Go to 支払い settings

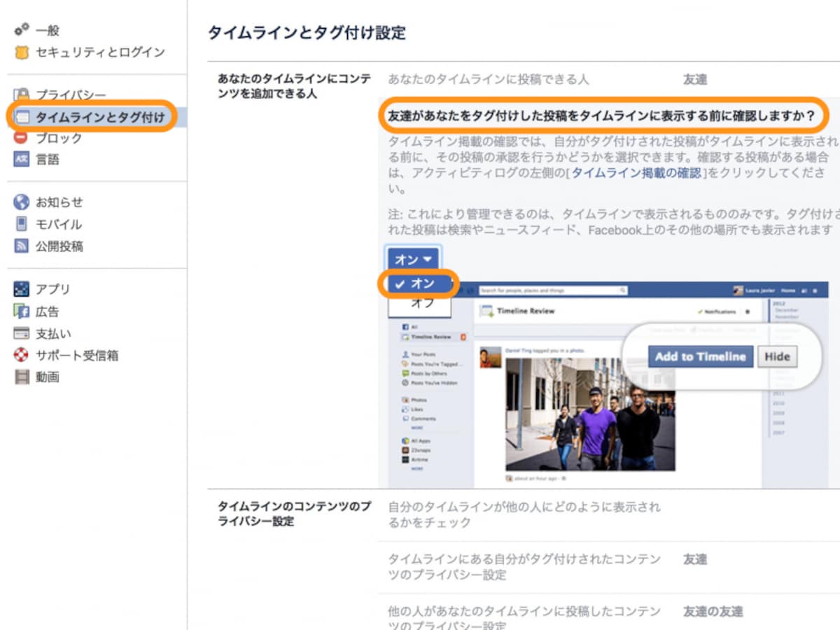[53, 333]
